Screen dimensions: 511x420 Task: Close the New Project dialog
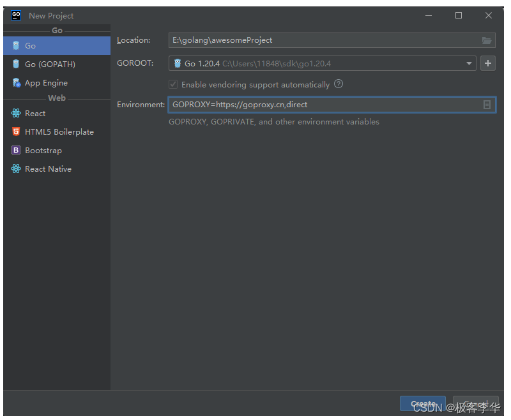pyautogui.click(x=489, y=15)
